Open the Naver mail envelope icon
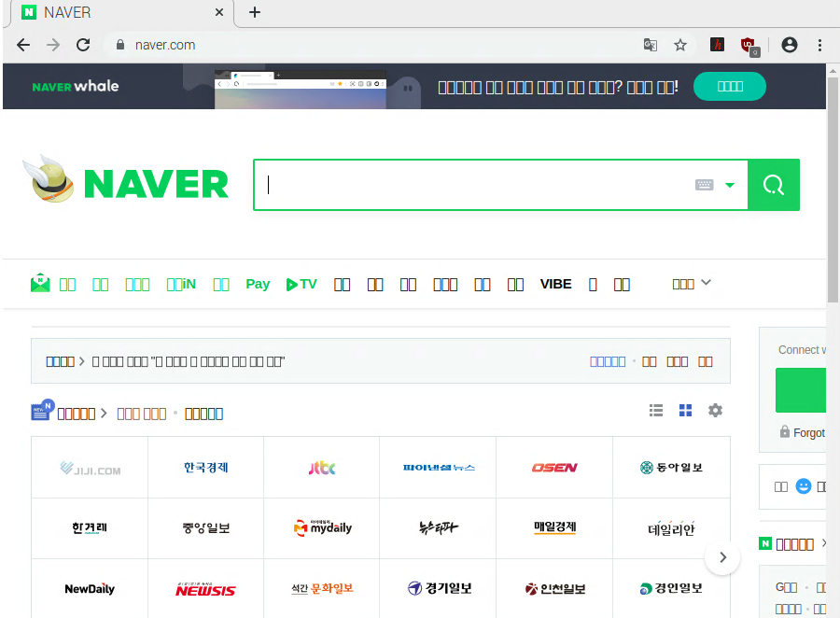 (40, 283)
